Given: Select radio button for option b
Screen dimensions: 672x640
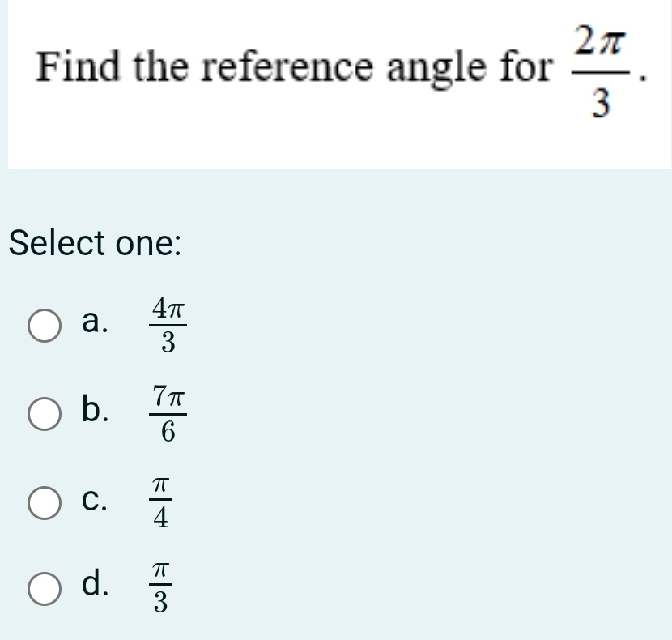Looking at the screenshot, I should click(44, 413).
